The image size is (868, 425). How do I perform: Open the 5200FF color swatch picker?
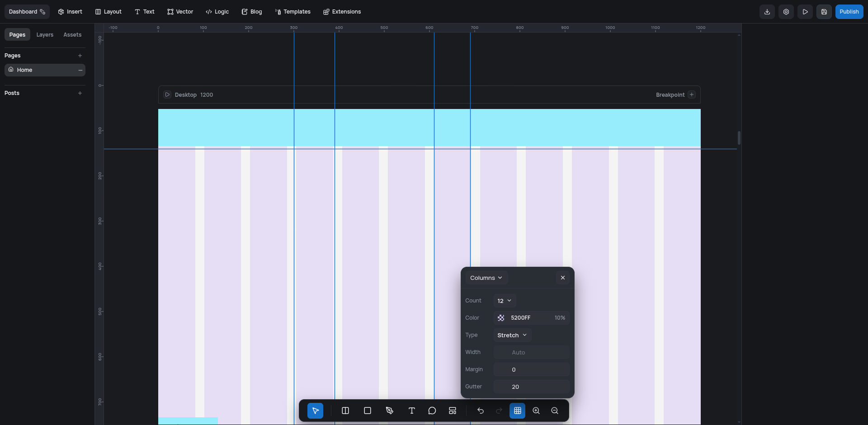click(500, 317)
